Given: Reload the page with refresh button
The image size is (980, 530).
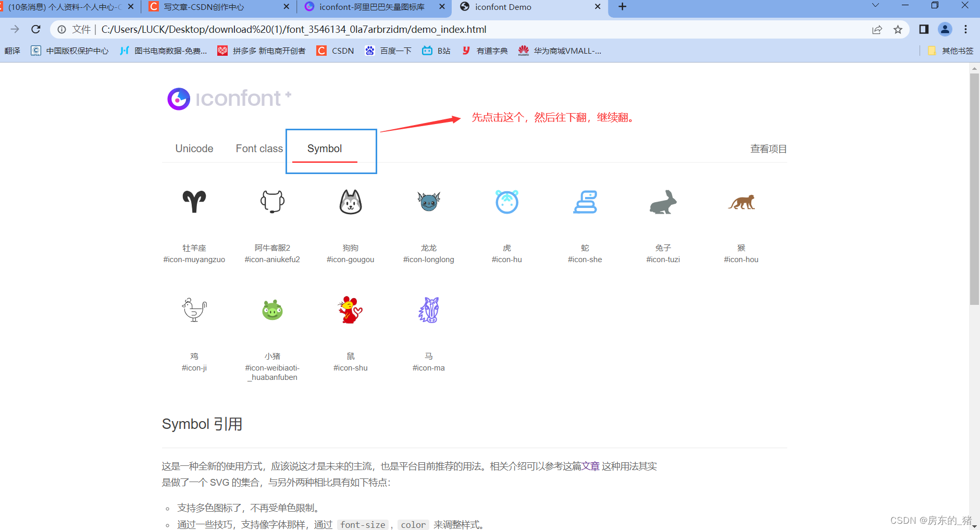Looking at the screenshot, I should [36, 29].
